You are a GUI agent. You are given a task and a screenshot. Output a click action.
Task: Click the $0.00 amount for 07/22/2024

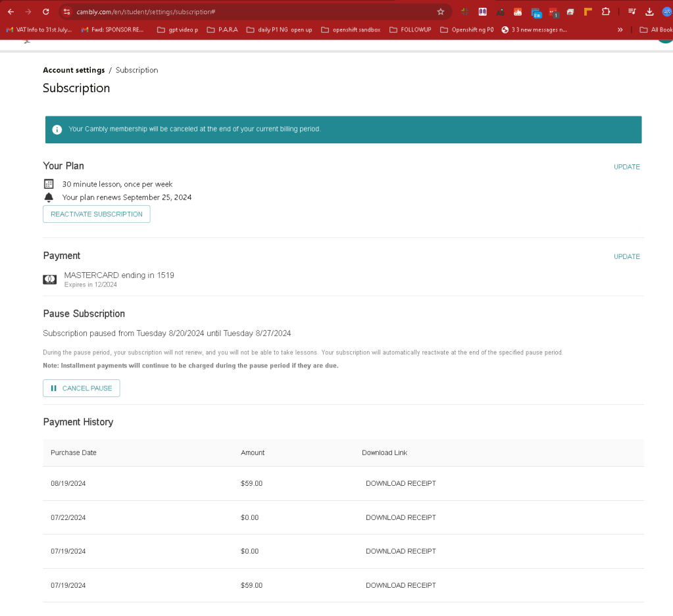pyautogui.click(x=250, y=518)
